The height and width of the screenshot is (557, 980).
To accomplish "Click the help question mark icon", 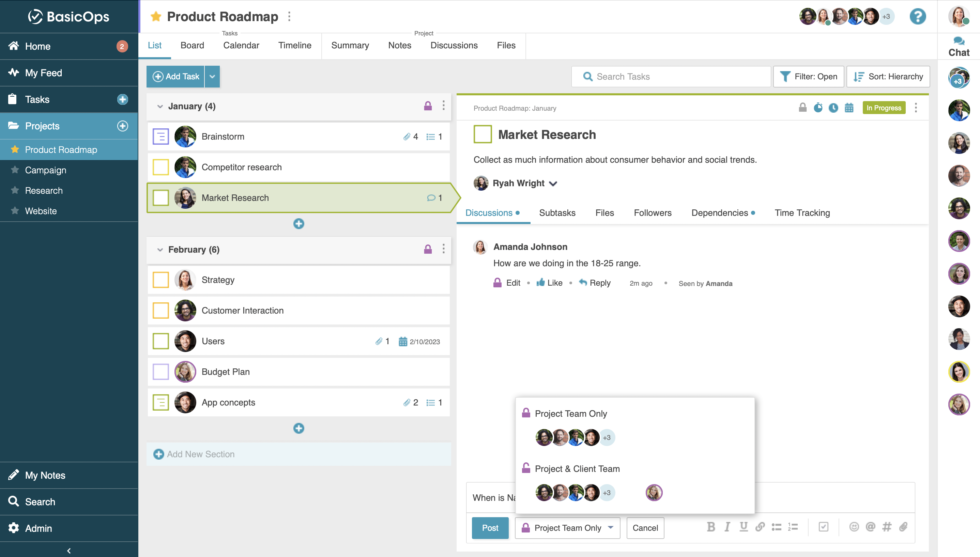I will pos(918,16).
